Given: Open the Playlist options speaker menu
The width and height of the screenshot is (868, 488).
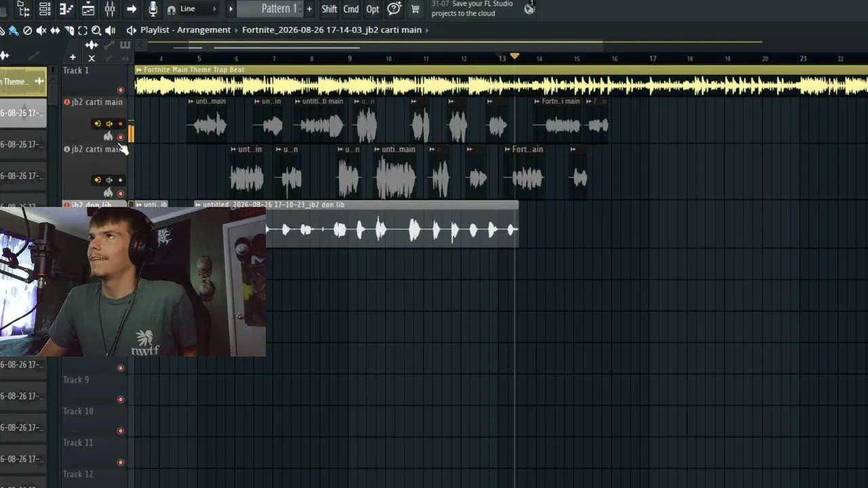Looking at the screenshot, I should (132, 30).
